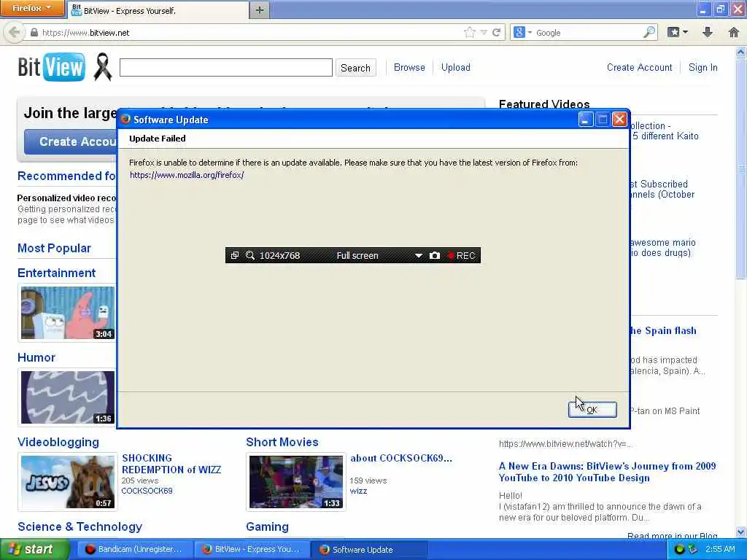
Task: Open the bookmarks menu toolbar icon
Action: [677, 32]
